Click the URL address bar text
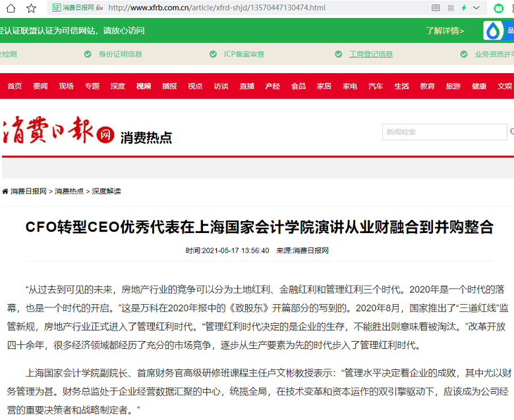This screenshot has height=420, width=514. click(216, 8)
